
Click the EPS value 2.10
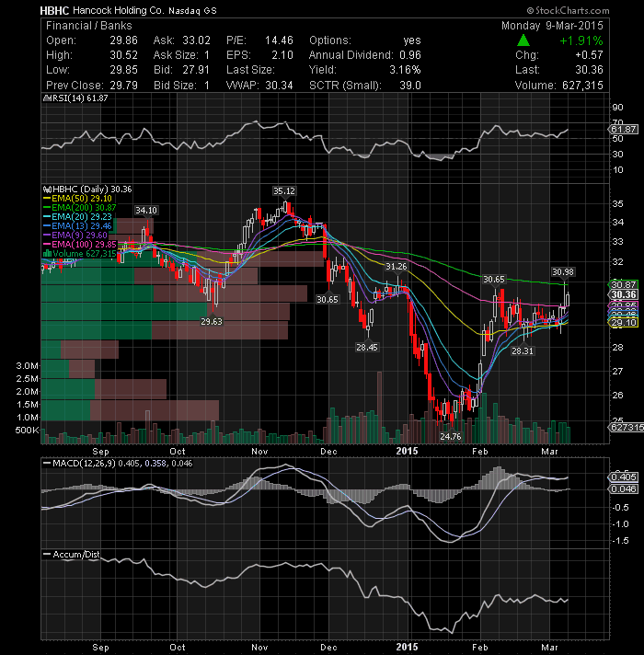[x=282, y=55]
